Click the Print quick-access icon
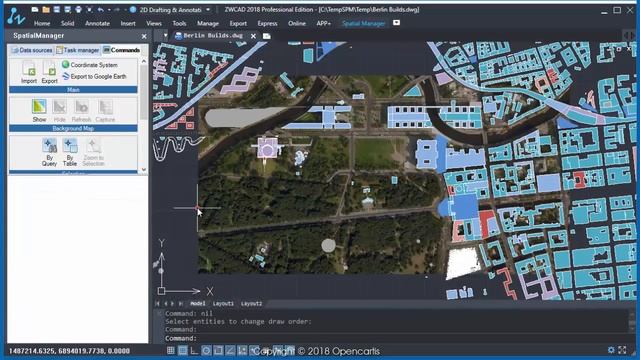The height and width of the screenshot is (360, 640). [x=78, y=9]
